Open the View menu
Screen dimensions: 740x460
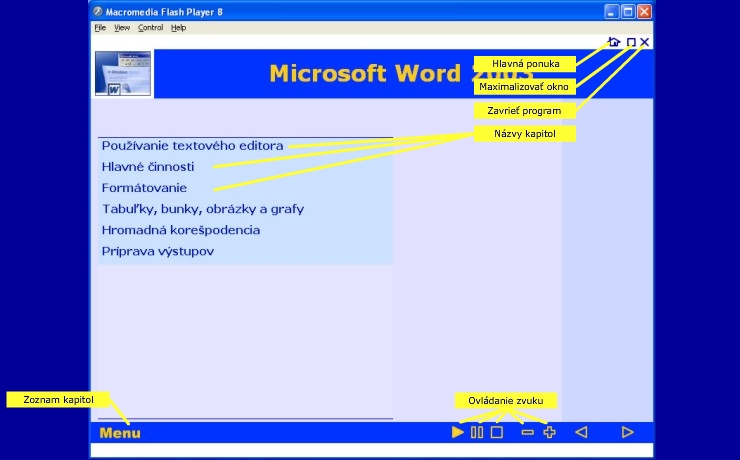click(x=122, y=28)
